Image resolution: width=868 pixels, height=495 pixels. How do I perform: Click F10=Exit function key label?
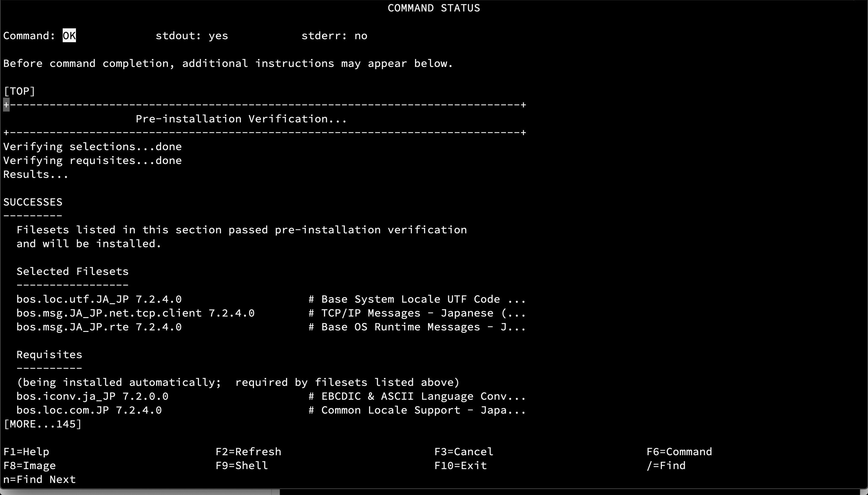point(461,465)
